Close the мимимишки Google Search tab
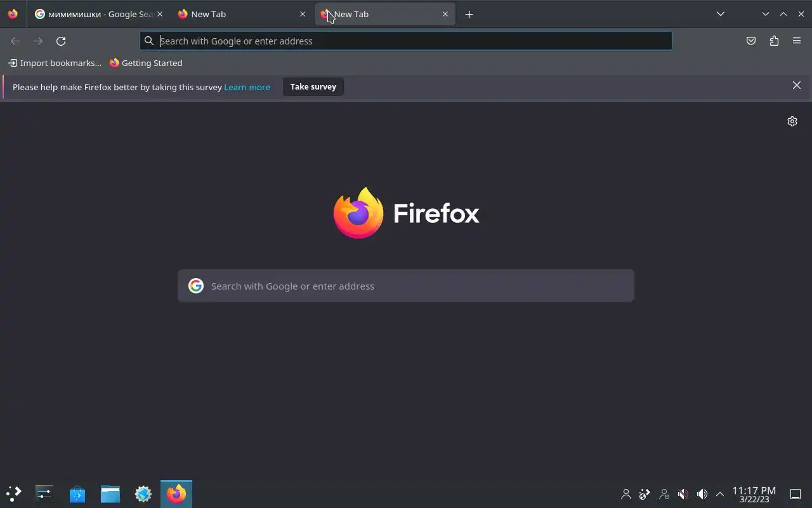The image size is (812, 508). coord(159,14)
